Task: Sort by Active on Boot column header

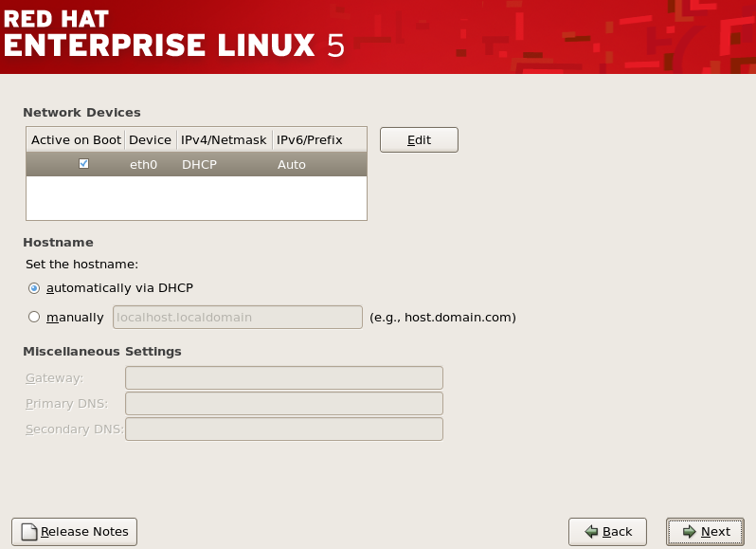Action: (x=76, y=140)
